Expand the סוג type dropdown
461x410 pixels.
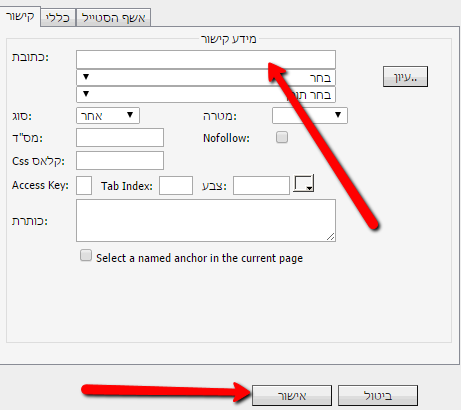click(108, 116)
